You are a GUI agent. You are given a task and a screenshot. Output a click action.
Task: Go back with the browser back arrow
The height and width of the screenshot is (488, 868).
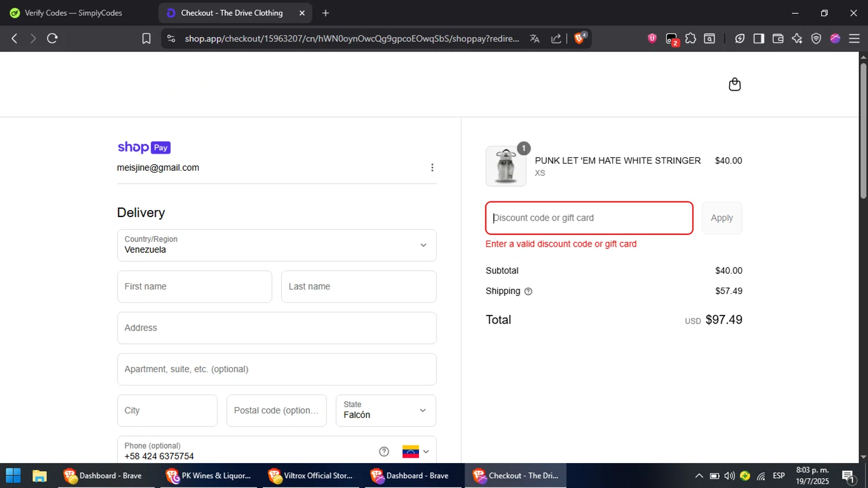[x=14, y=38]
